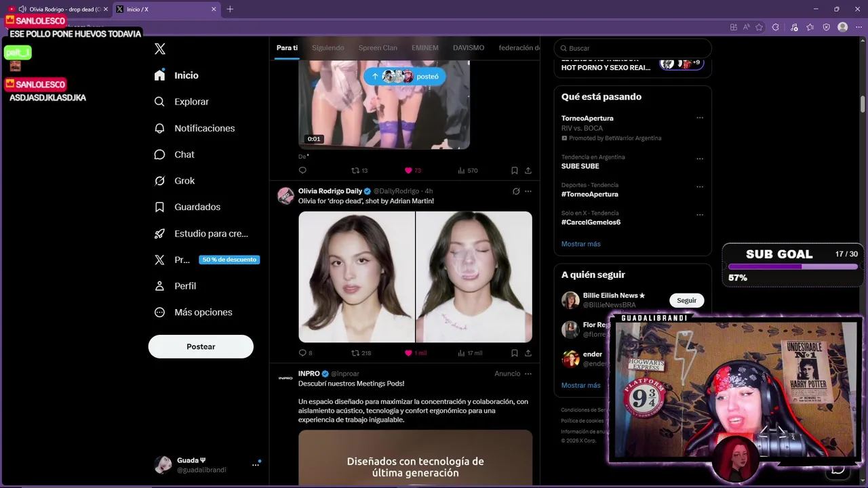Open right Olivia Rodrigo bubblegum photo
Viewport: 868px width, 488px height.
[x=474, y=277]
